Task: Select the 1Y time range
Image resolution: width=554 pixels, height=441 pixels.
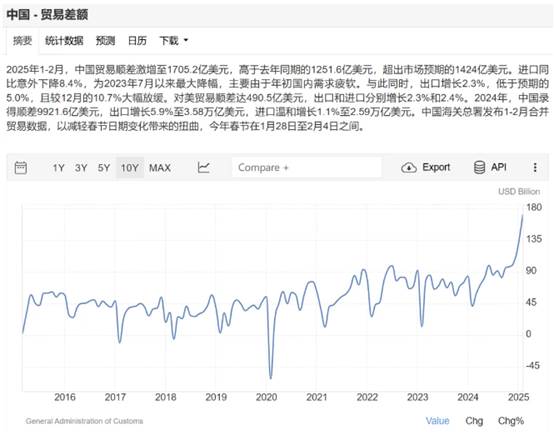Action: point(58,168)
